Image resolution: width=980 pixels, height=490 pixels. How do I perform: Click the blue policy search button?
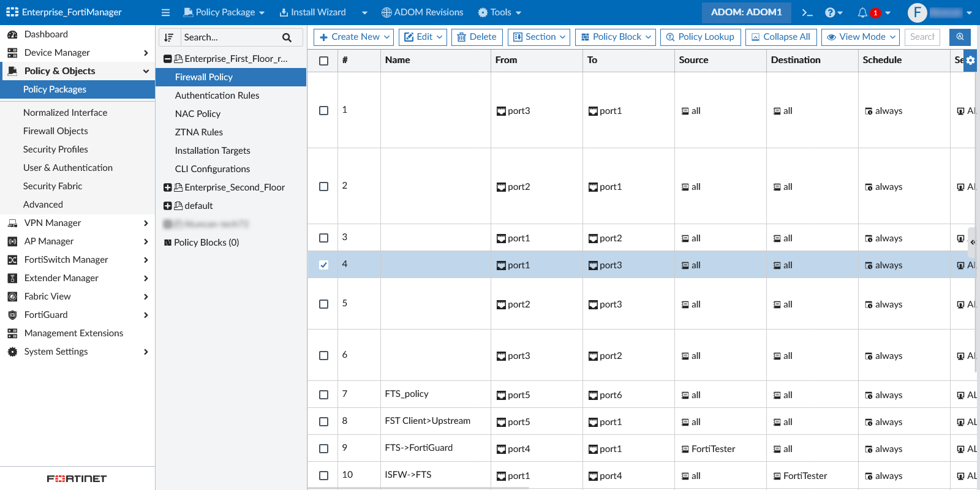[960, 37]
